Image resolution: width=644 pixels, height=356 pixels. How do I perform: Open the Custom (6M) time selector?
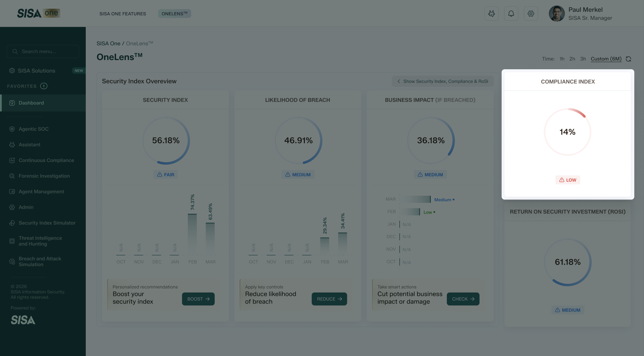(x=606, y=59)
